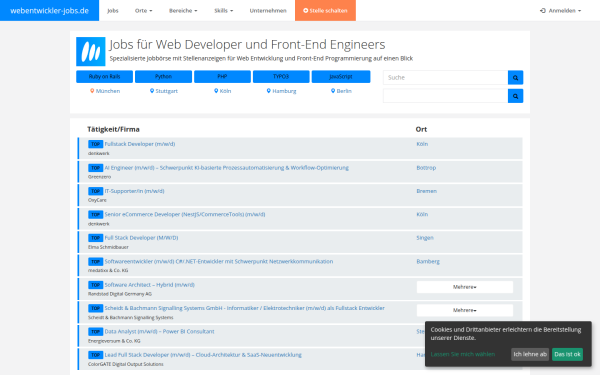
Task: Open the München location link
Action: [x=108, y=91]
